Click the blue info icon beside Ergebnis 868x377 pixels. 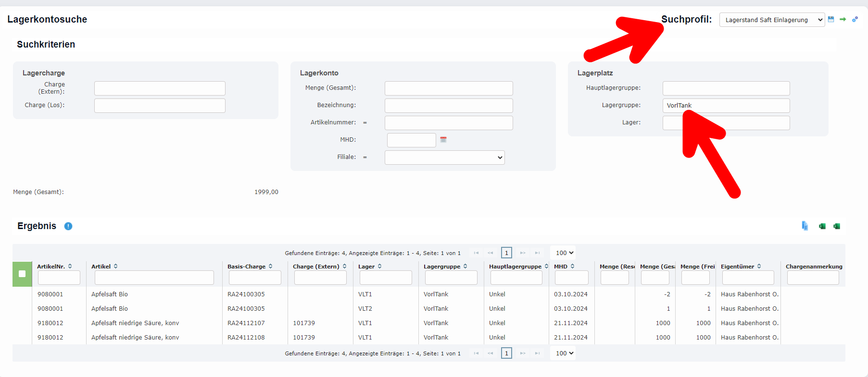click(68, 226)
